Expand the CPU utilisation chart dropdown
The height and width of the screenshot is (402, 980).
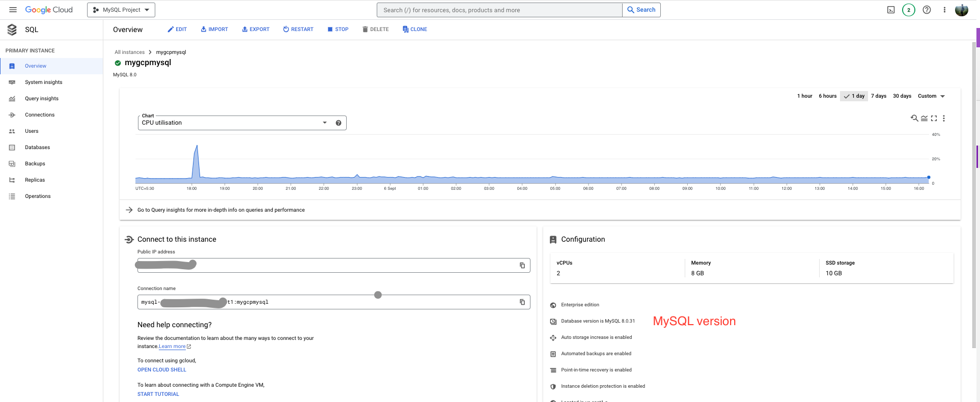point(325,123)
